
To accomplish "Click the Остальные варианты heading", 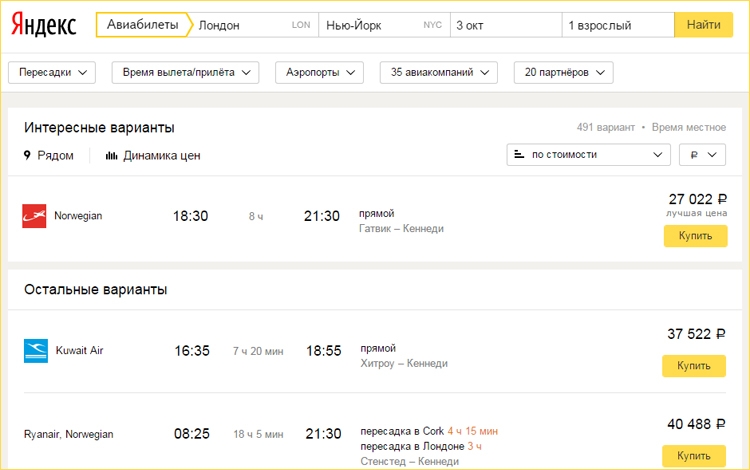I will click(x=96, y=289).
